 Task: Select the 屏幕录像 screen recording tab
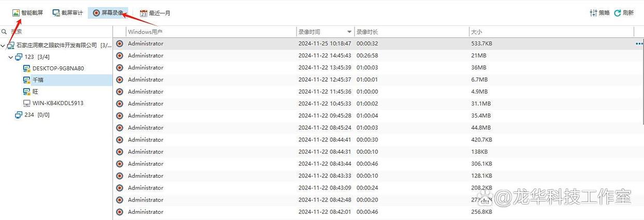click(x=108, y=13)
